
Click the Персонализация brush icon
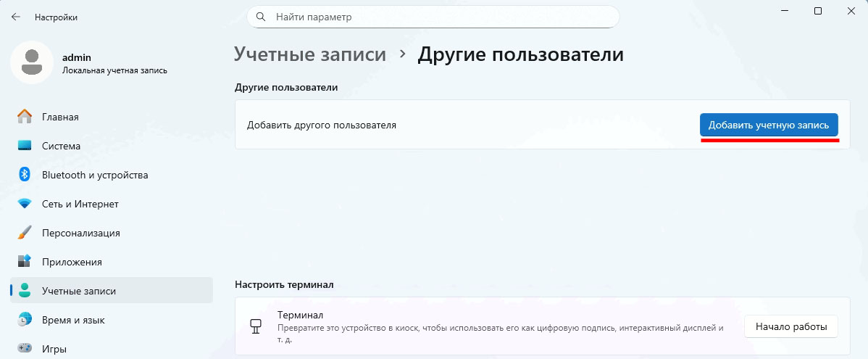pos(25,233)
